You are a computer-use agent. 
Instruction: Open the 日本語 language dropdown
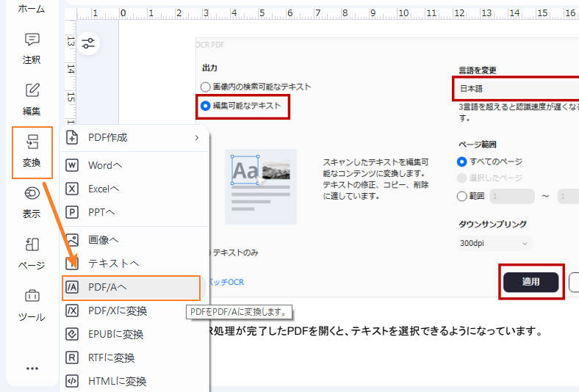coord(517,89)
